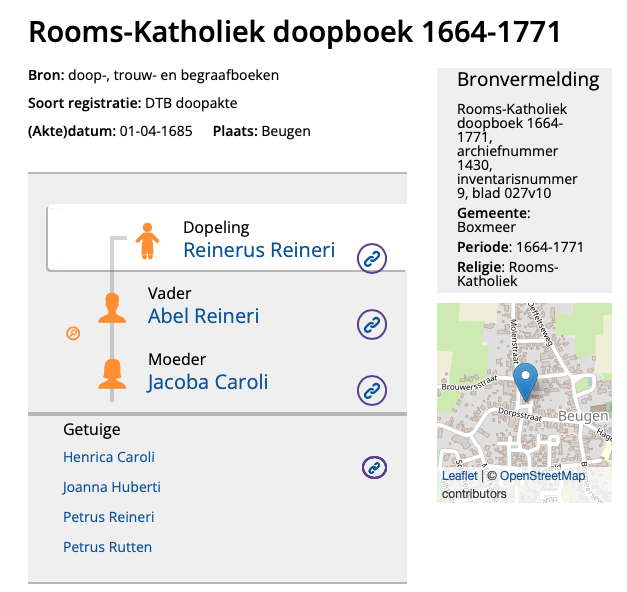627x592 pixels.
Task: Click the link icon beside Jacoba Caroli
Action: coord(372,390)
